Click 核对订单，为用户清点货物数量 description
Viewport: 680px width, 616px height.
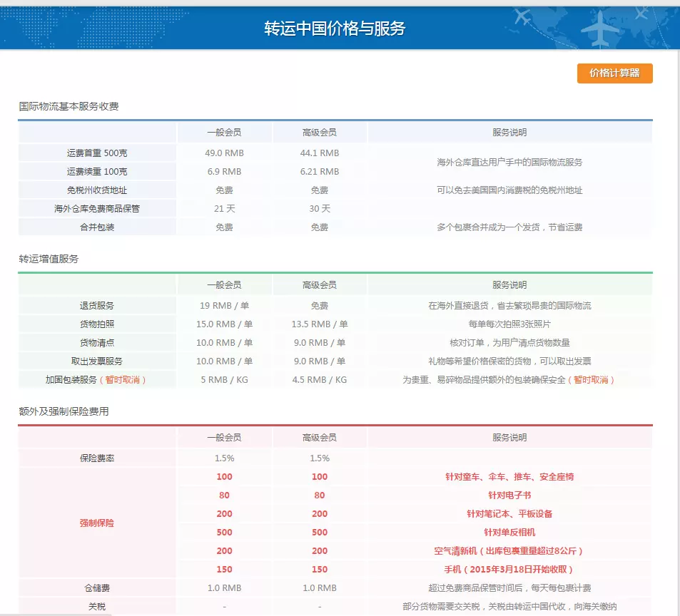[x=509, y=343]
